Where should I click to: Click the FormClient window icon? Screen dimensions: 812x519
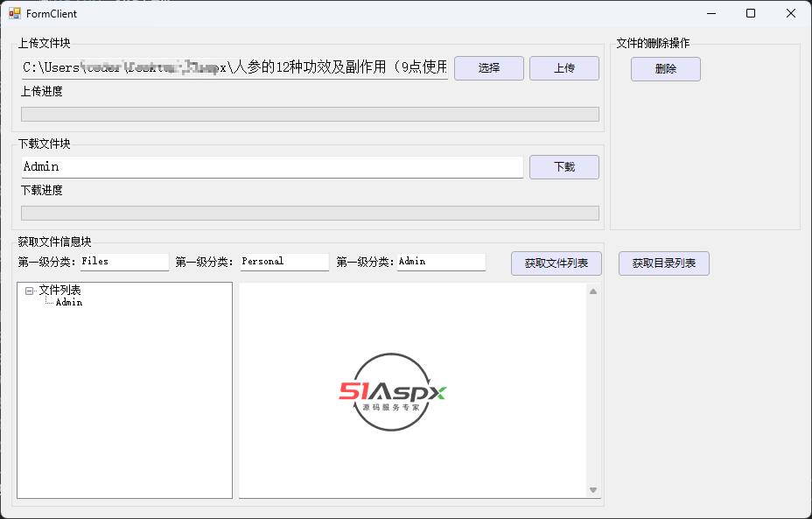coord(15,13)
